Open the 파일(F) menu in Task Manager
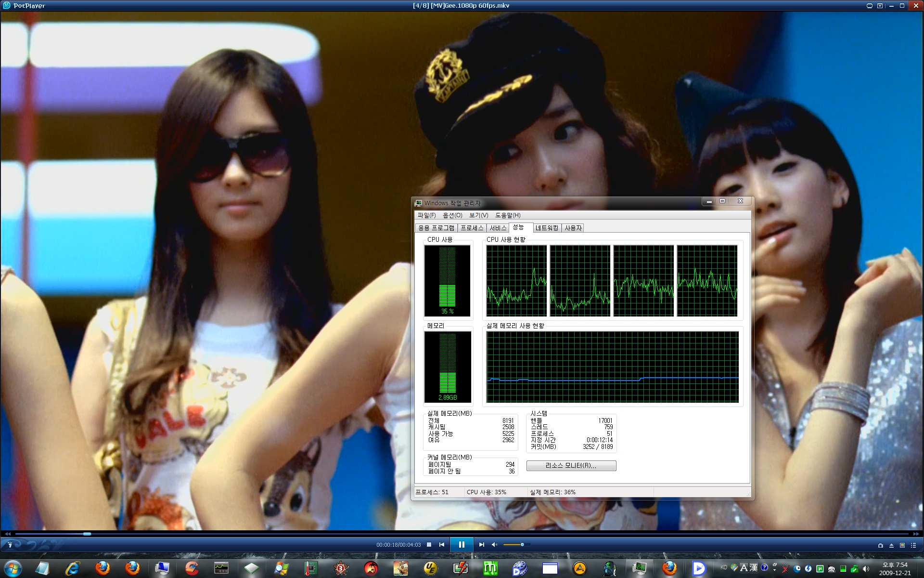 coord(426,215)
